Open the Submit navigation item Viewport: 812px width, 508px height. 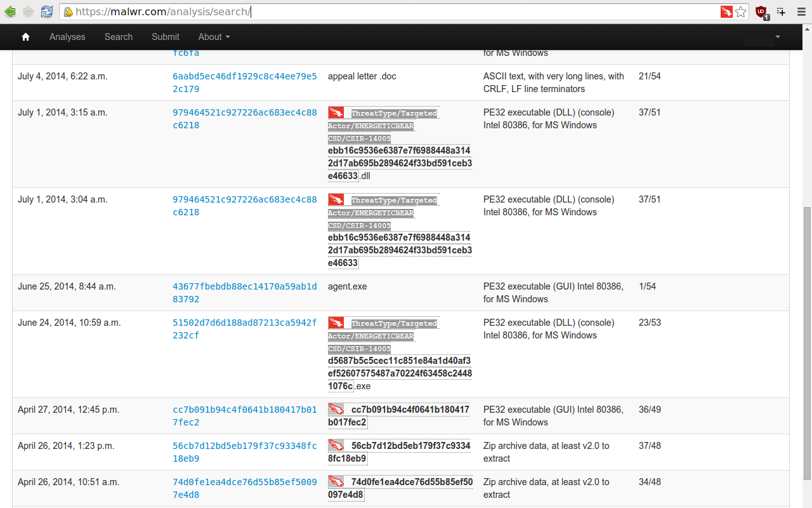[x=165, y=37]
